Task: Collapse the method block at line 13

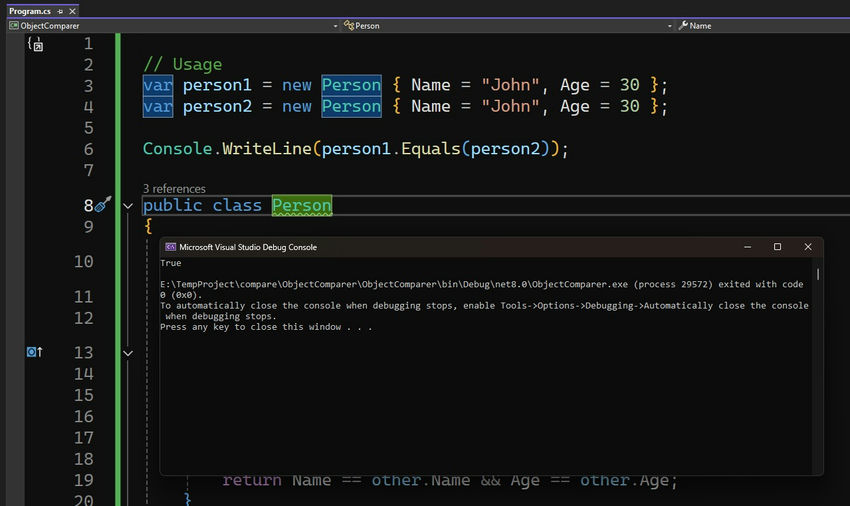Action: pyautogui.click(x=128, y=353)
